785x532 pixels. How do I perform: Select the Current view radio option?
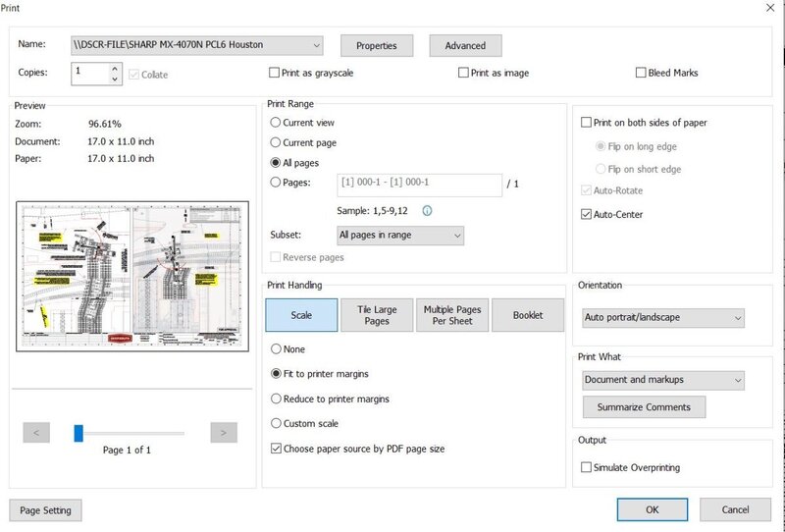pyautogui.click(x=276, y=123)
